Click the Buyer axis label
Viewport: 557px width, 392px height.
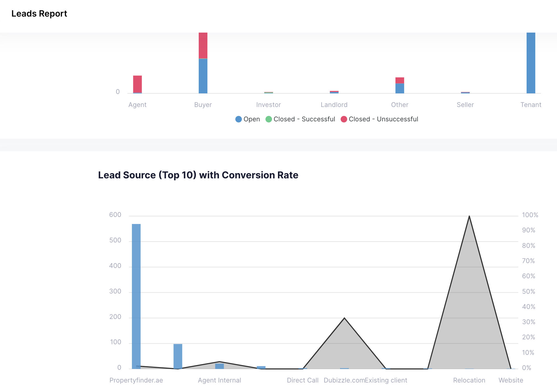(x=203, y=105)
